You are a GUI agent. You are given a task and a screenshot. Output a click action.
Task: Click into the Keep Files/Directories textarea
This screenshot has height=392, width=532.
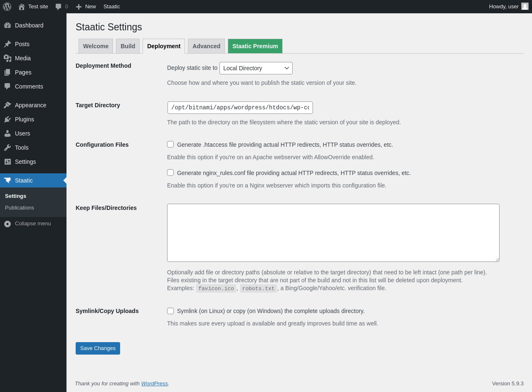333,233
